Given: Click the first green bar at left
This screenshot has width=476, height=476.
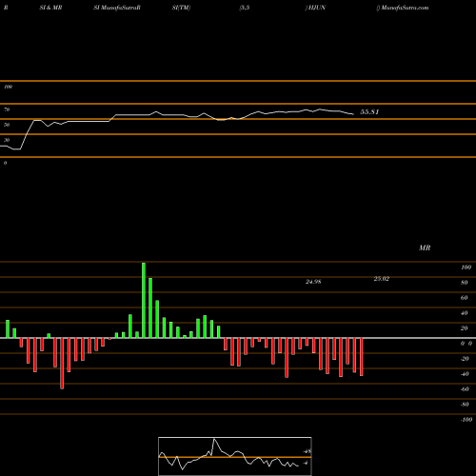Looking at the screenshot, I should tap(8, 329).
